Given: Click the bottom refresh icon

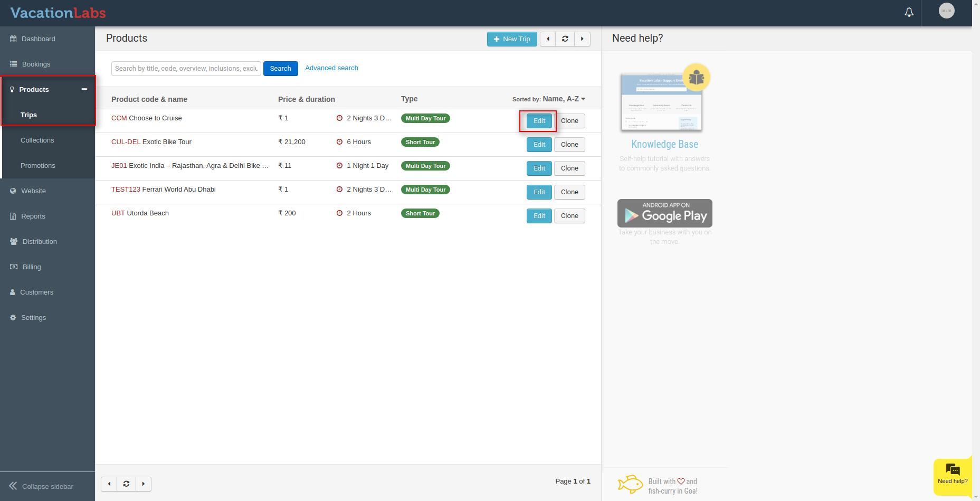Looking at the screenshot, I should pyautogui.click(x=126, y=484).
